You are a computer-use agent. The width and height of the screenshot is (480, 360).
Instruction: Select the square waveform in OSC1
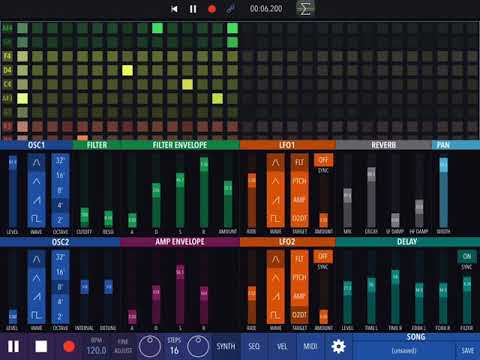point(36,219)
